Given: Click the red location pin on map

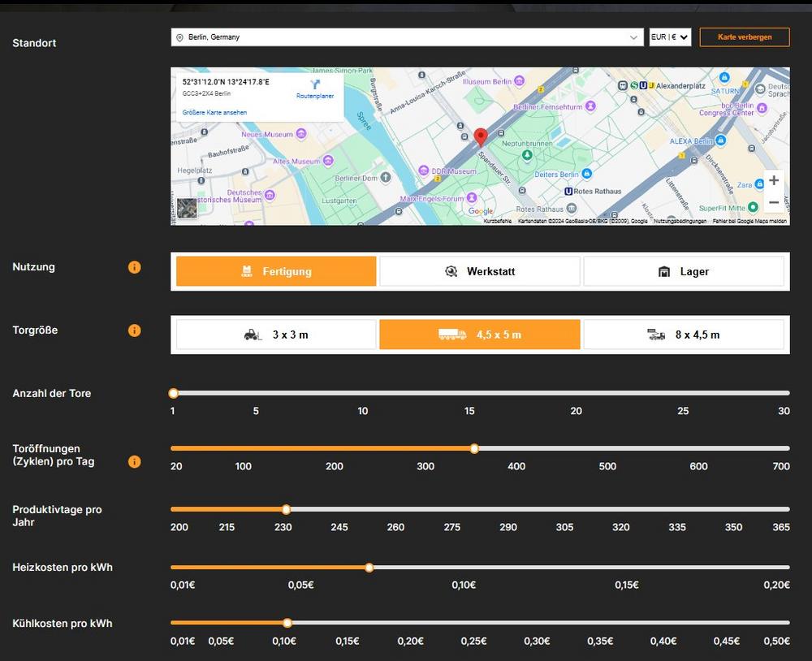Looking at the screenshot, I should pos(480,136).
